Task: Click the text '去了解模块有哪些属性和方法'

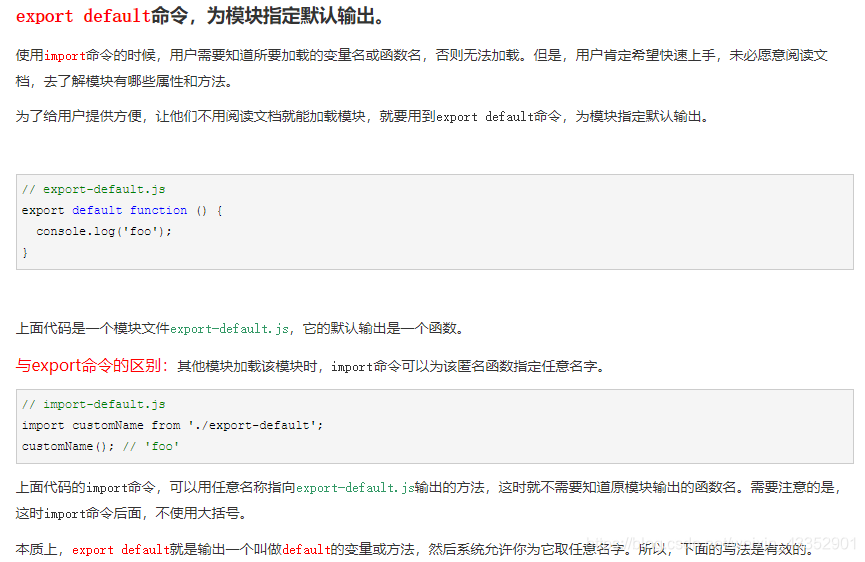Action: coord(134,82)
